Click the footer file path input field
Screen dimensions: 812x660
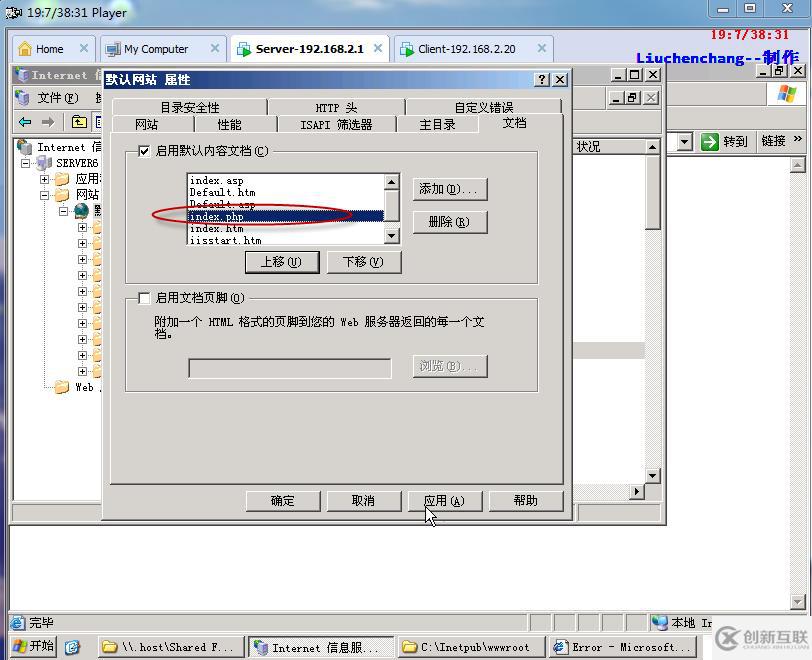290,368
